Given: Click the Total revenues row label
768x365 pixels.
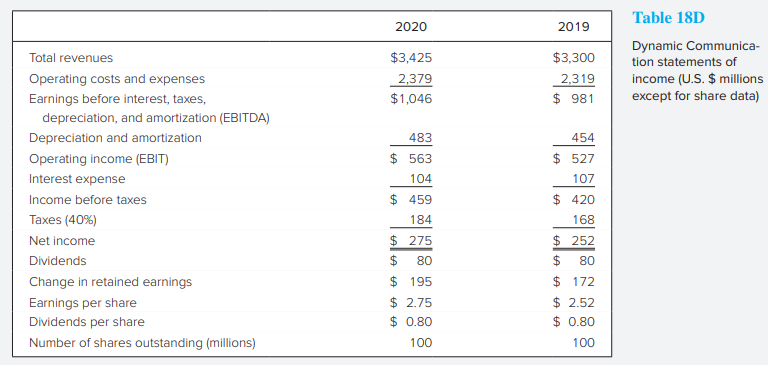Looking at the screenshot, I should pyautogui.click(x=71, y=58).
